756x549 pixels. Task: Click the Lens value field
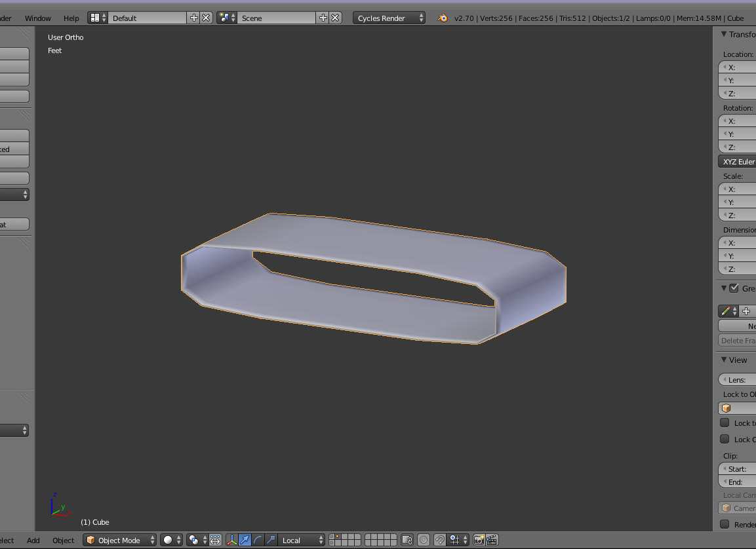tap(737, 380)
